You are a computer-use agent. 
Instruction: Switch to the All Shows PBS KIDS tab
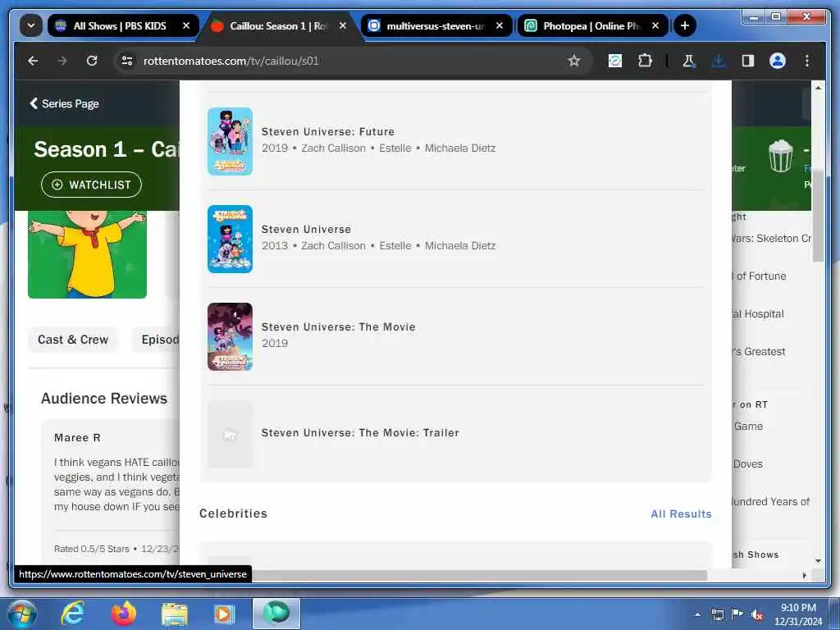(123, 25)
